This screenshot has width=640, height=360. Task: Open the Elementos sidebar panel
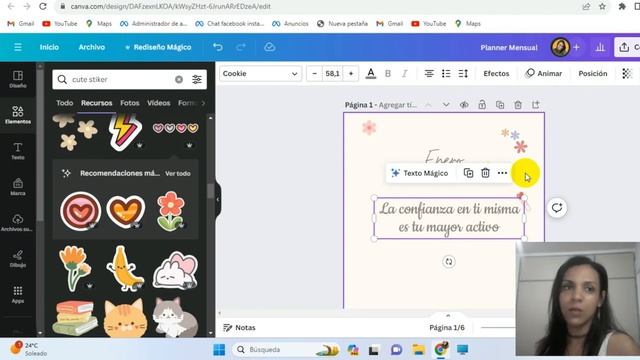[x=18, y=115]
